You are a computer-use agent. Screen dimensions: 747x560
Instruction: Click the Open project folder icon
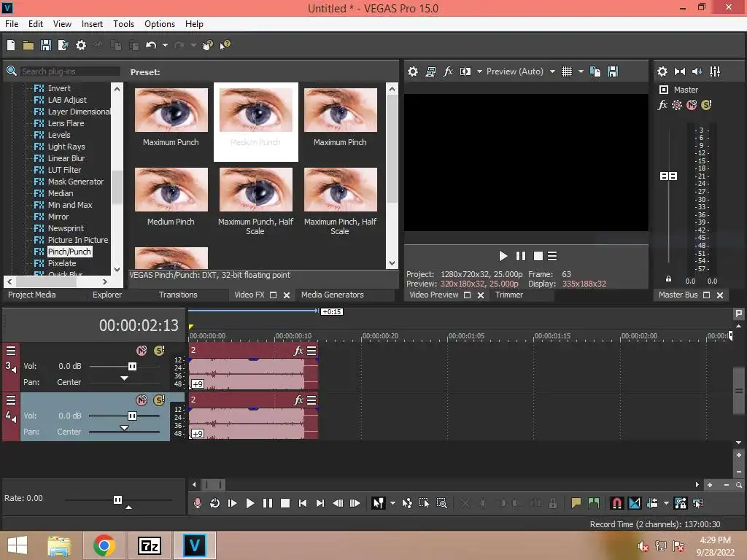pyautogui.click(x=28, y=45)
